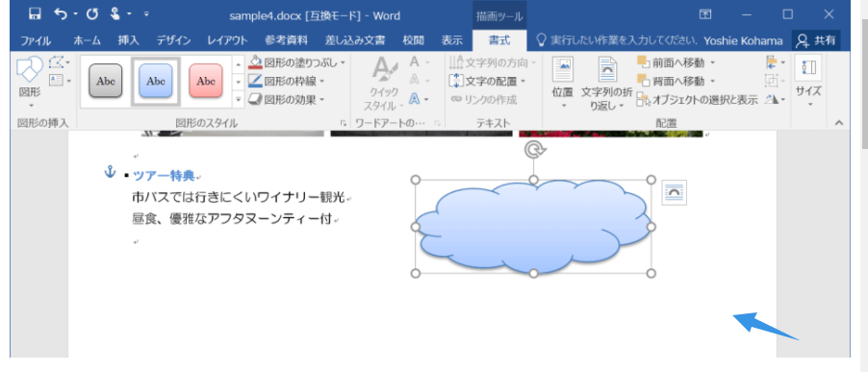Image resolution: width=868 pixels, height=372 pixels.
Task: Open オブジェクトの選択と表示 pane
Action: pos(697,100)
